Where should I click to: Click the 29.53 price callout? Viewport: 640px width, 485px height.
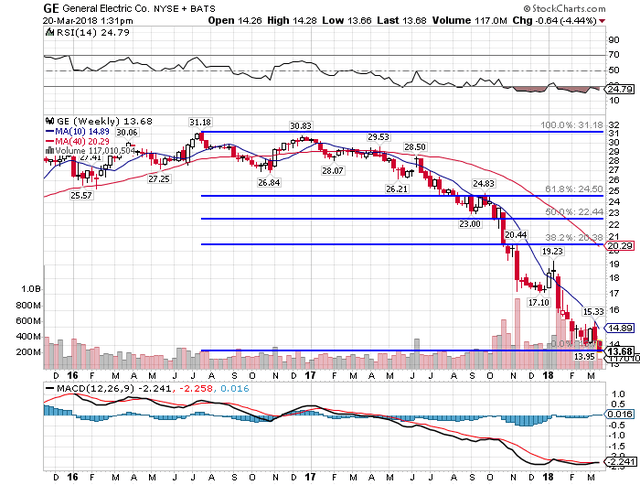(x=378, y=137)
